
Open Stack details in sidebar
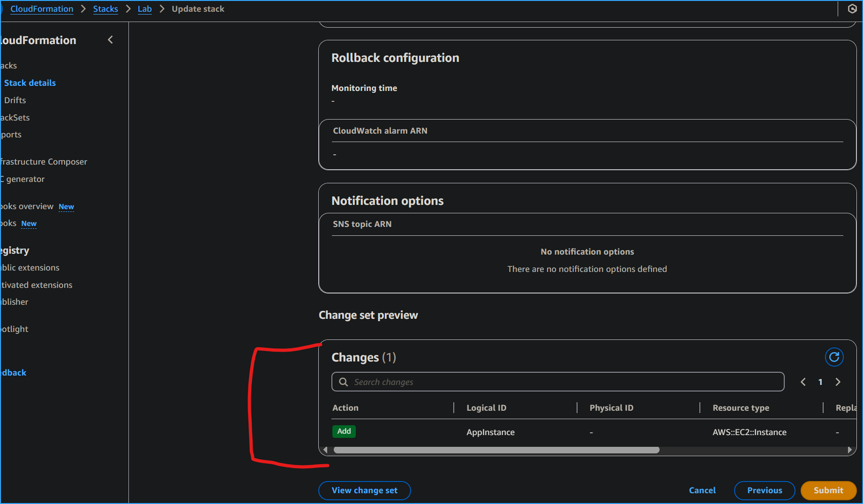click(x=30, y=83)
